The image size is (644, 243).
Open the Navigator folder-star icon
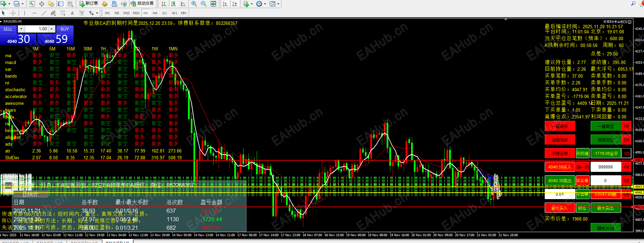coord(51,4)
